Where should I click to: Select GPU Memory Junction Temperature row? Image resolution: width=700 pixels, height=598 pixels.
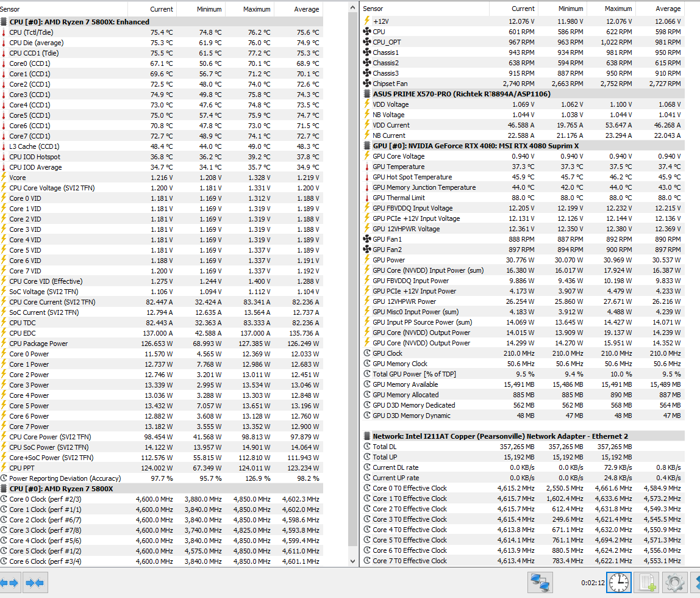click(x=523, y=187)
